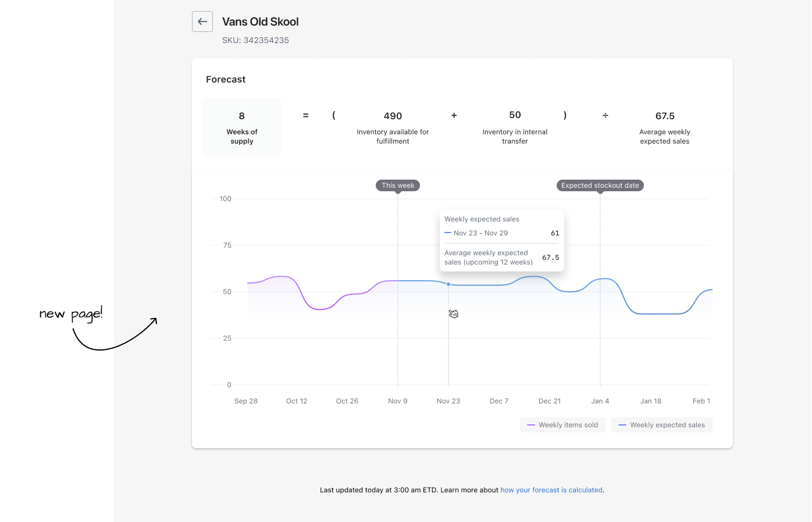
Task: Open the how your forecast is calculated link
Action: click(x=551, y=490)
